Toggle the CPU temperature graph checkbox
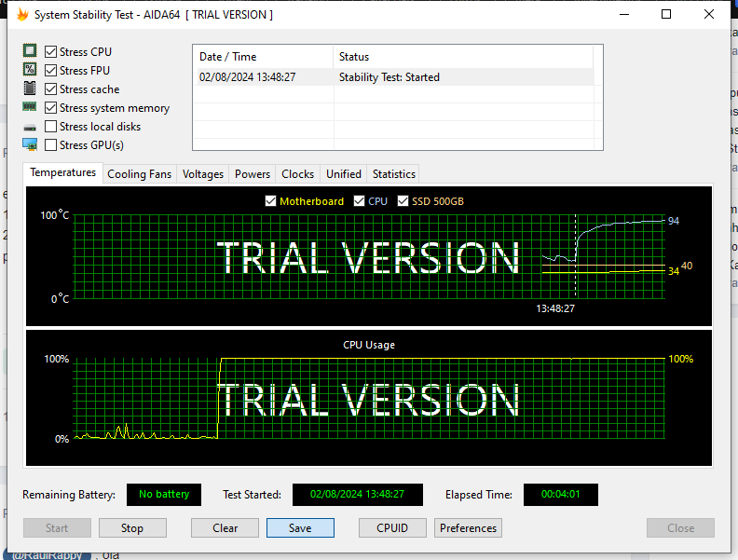Image resolution: width=738 pixels, height=560 pixels. pyautogui.click(x=359, y=201)
